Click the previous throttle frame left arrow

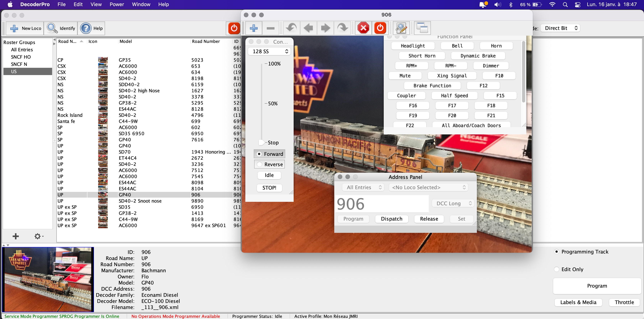pos(308,28)
